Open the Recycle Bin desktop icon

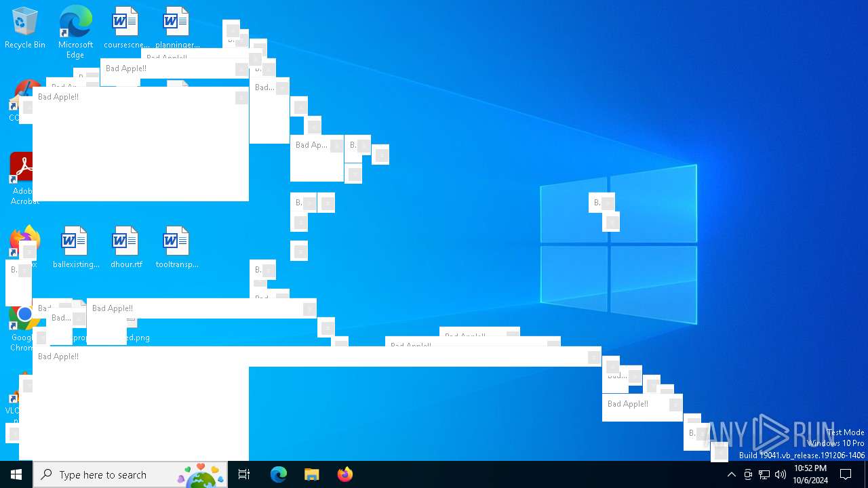click(25, 28)
